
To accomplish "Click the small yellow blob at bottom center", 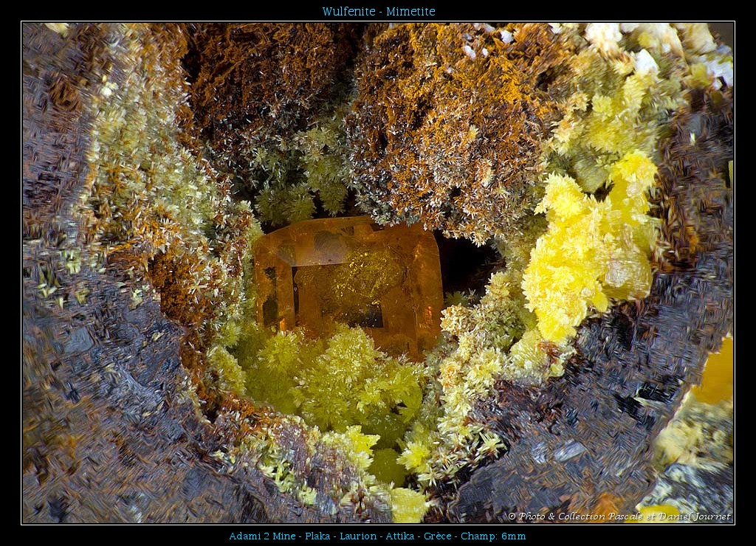I will (407, 505).
